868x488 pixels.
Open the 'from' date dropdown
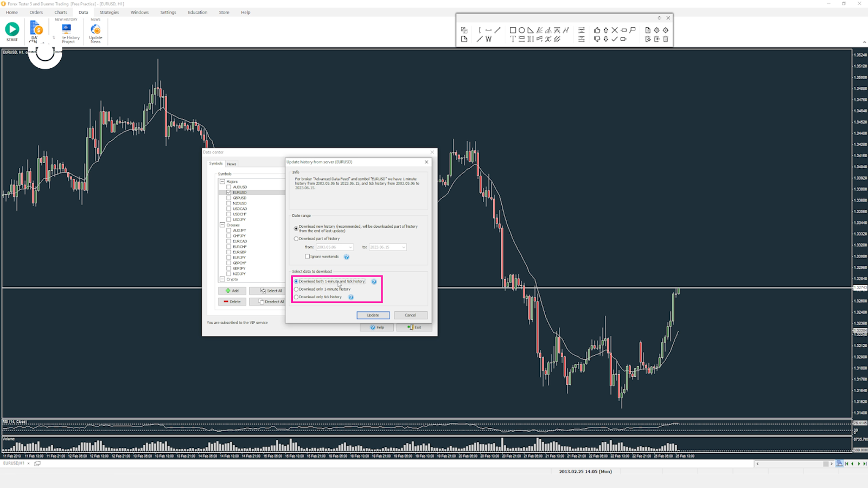pos(350,247)
